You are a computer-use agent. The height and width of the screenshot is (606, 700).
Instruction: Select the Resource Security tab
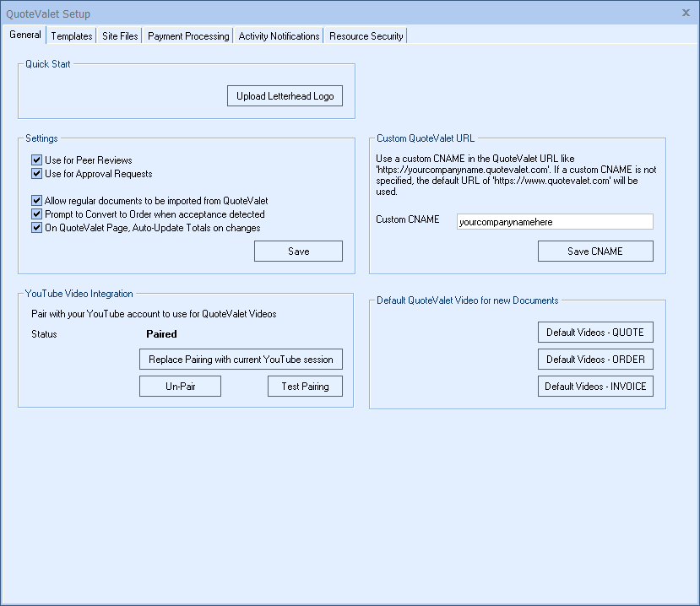(366, 36)
